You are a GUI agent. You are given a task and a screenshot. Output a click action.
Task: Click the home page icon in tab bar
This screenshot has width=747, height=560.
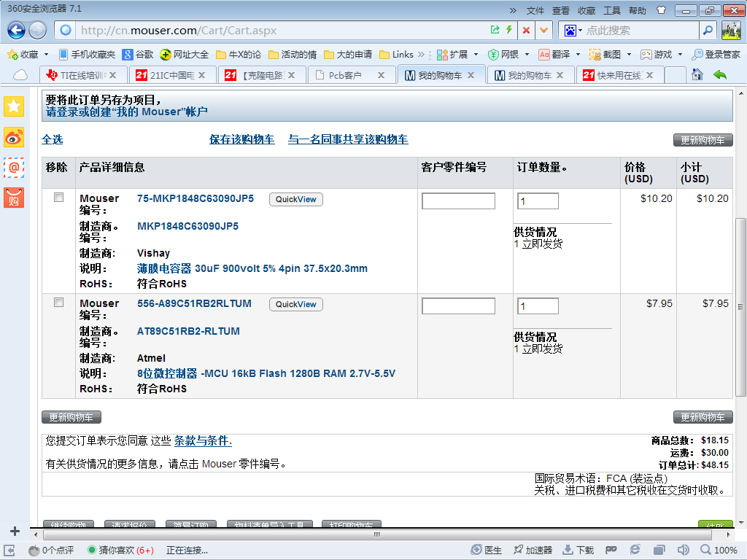coord(697,74)
